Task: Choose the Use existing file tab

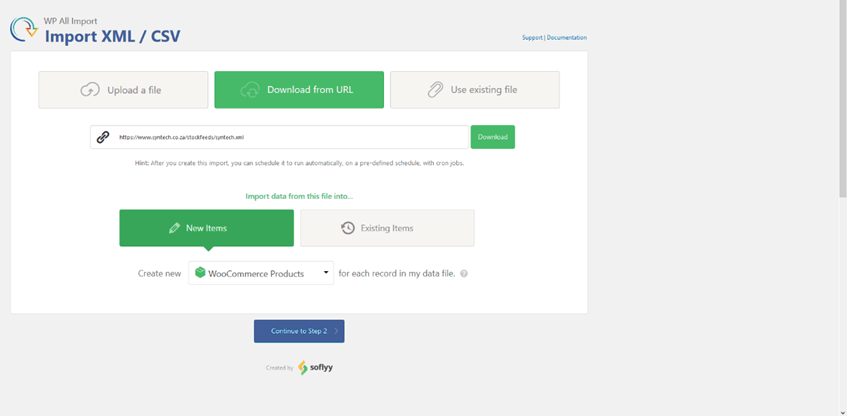Action: coord(474,90)
